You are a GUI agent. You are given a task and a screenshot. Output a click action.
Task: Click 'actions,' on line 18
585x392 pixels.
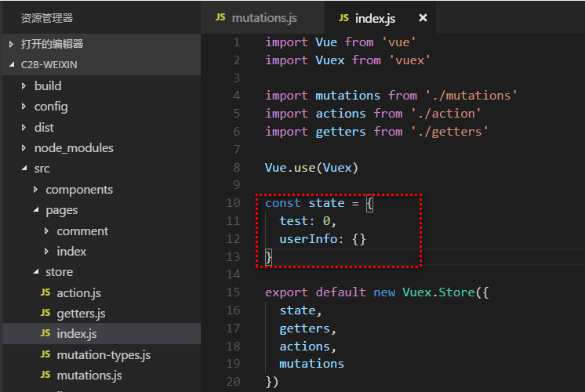pos(308,347)
